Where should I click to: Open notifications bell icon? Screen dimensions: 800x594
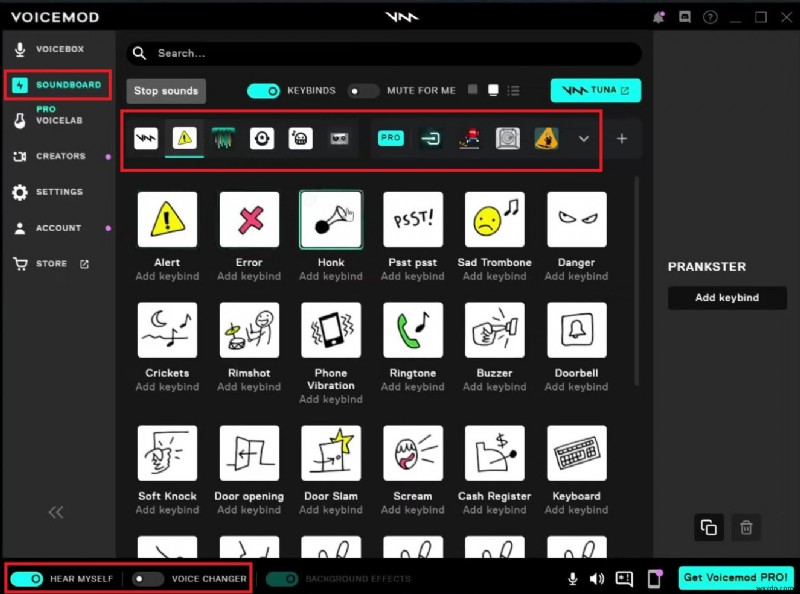point(659,17)
